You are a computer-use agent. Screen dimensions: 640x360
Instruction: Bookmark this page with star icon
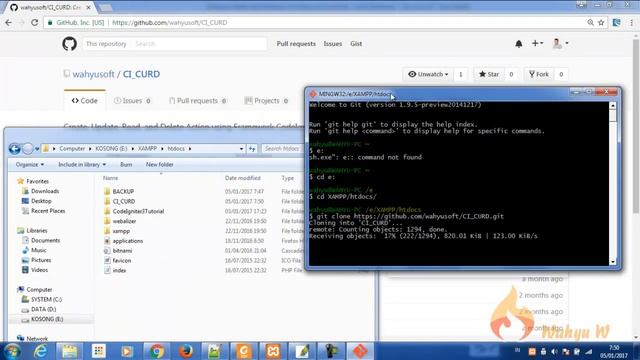[x=601, y=22]
